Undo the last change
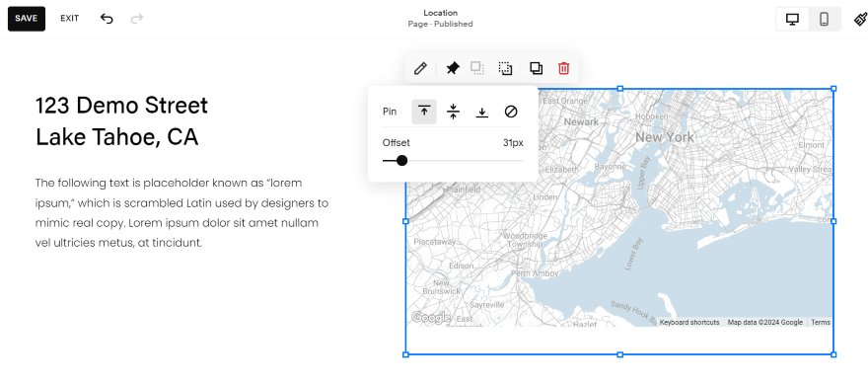Viewport: 868px width, 384px height. click(x=107, y=19)
